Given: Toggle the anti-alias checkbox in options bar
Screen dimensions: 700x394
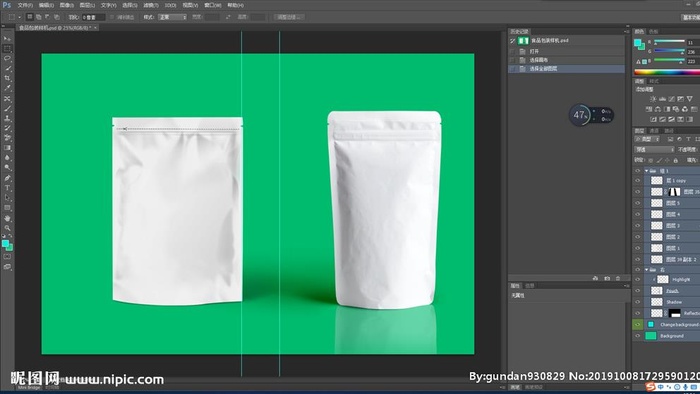Looking at the screenshot, I should click(112, 17).
